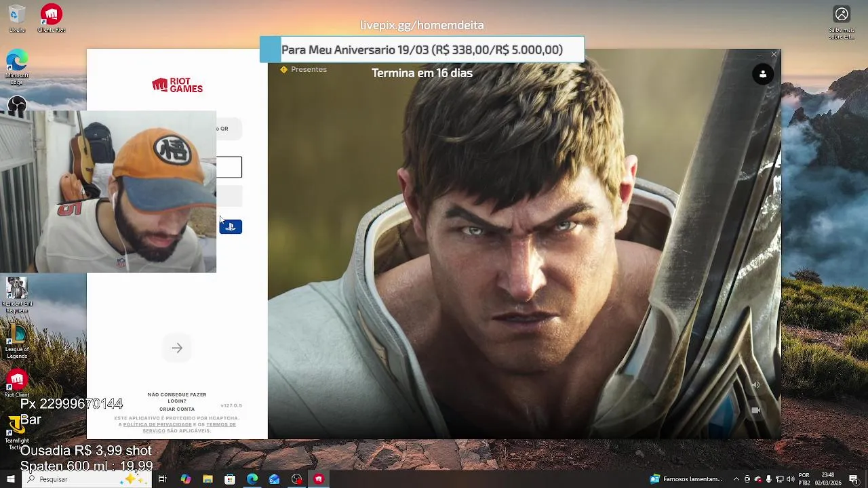Image resolution: width=868 pixels, height=488 pixels.
Task: Open Task View from the taskbar
Action: [163, 479]
